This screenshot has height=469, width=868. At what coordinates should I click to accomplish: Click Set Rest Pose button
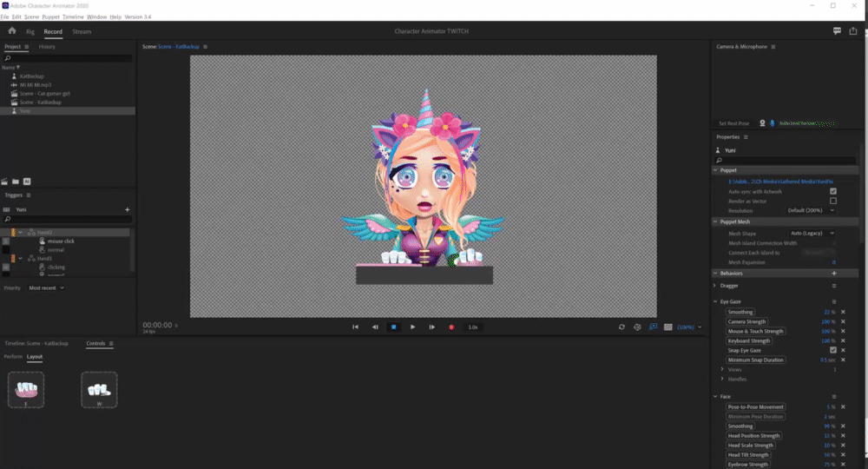pos(734,123)
